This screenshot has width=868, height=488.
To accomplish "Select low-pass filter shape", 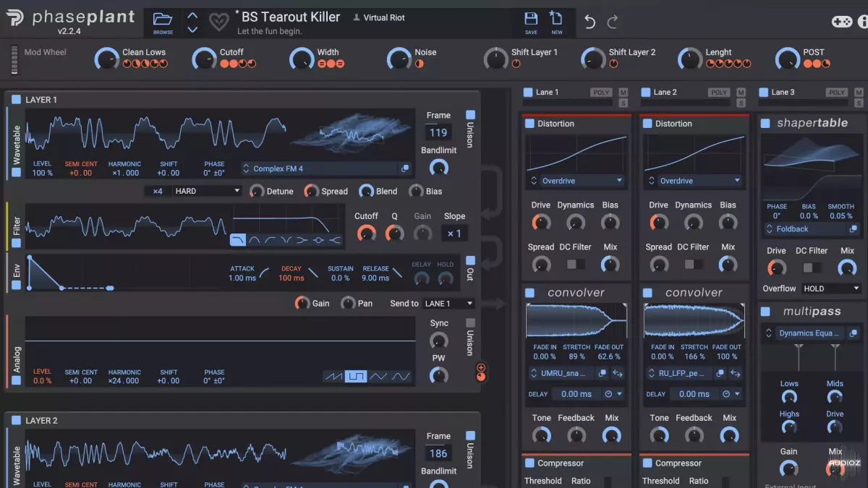I will coord(238,240).
